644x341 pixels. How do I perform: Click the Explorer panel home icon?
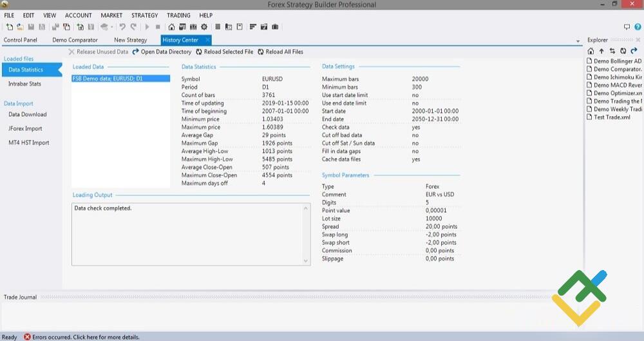pos(591,51)
